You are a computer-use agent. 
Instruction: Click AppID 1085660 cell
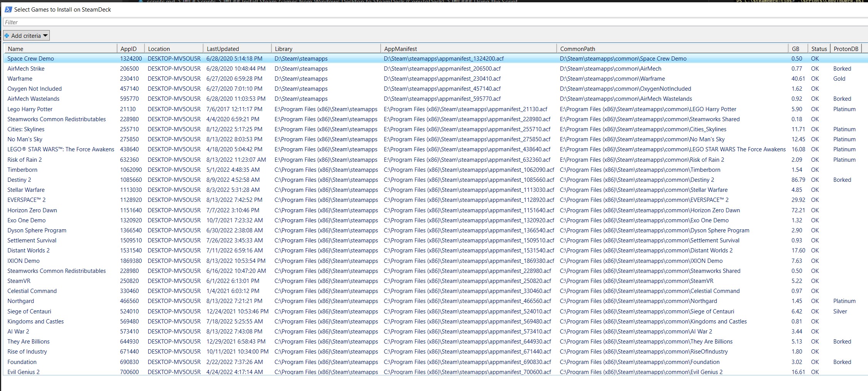[x=131, y=180]
